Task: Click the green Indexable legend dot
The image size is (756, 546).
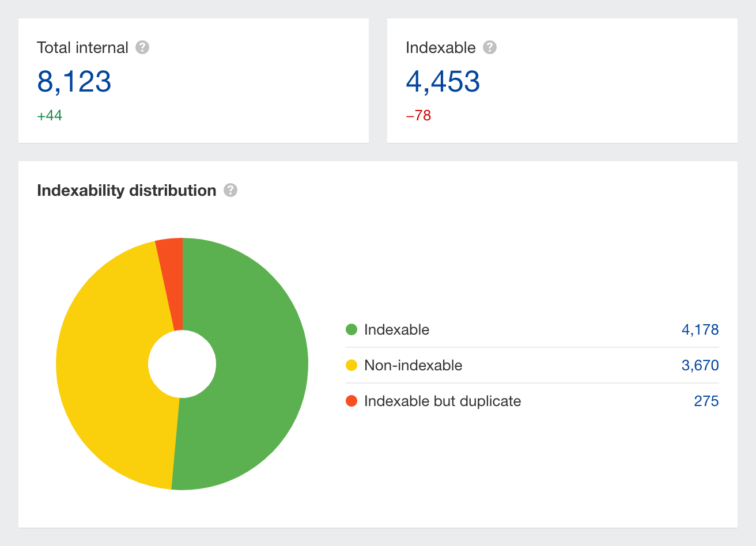Action: [x=352, y=329]
